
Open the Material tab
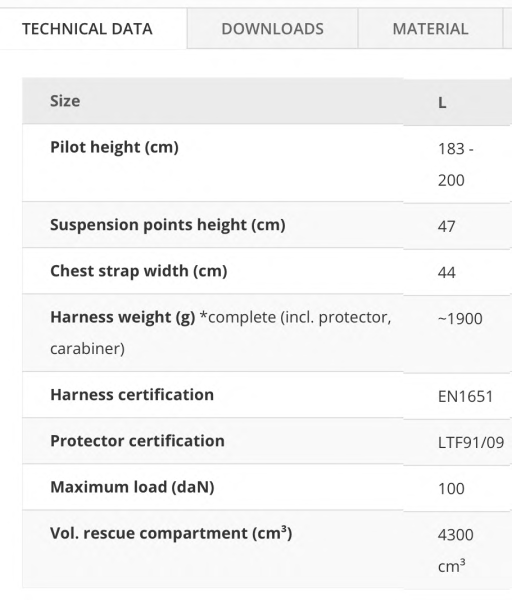[430, 29]
